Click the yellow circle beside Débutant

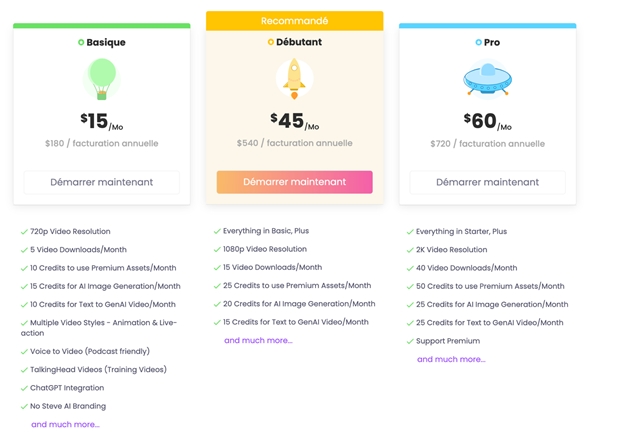coord(271,42)
